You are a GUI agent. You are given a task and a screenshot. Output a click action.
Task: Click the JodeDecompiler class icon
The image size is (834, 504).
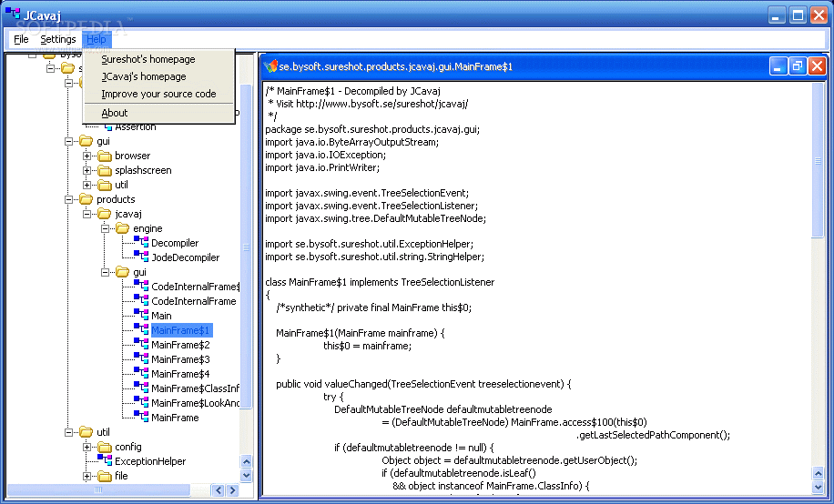click(141, 257)
